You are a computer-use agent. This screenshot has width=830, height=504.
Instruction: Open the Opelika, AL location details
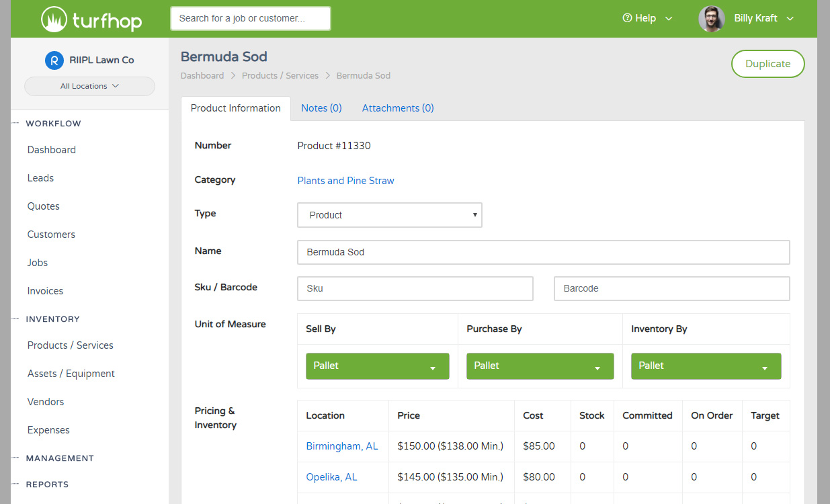(x=331, y=476)
